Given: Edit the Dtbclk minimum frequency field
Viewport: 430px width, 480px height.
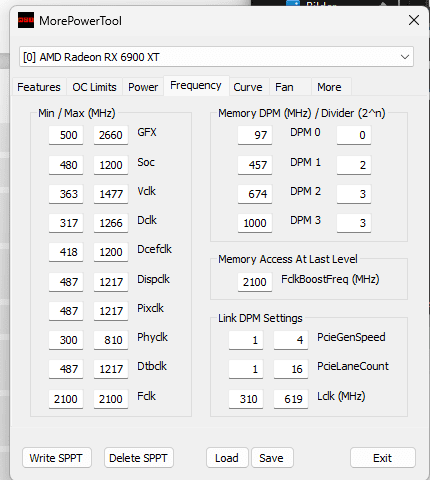Looking at the screenshot, I should click(66, 369).
